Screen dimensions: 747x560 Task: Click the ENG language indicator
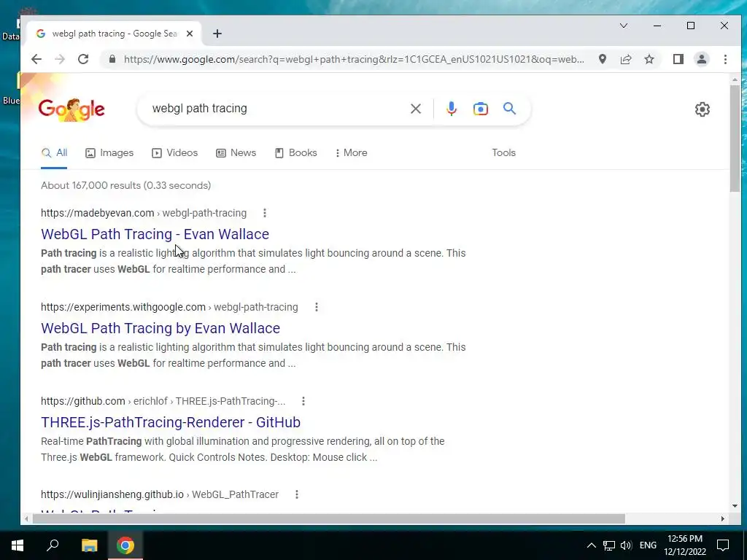tap(648, 545)
